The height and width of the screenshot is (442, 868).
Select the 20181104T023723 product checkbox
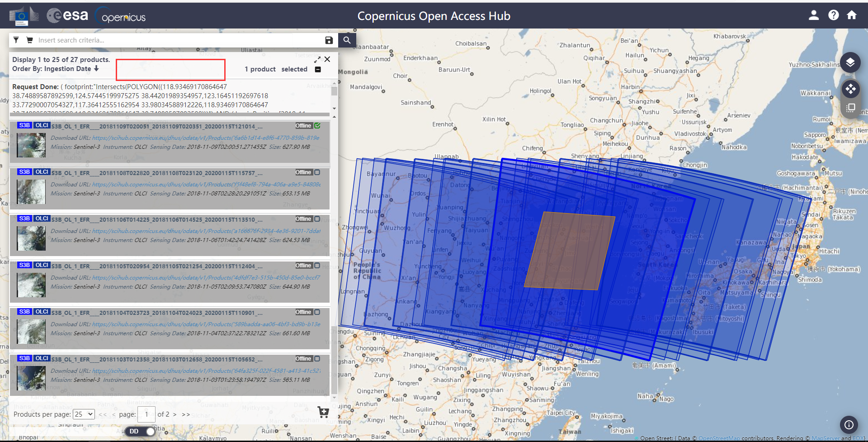tap(317, 312)
